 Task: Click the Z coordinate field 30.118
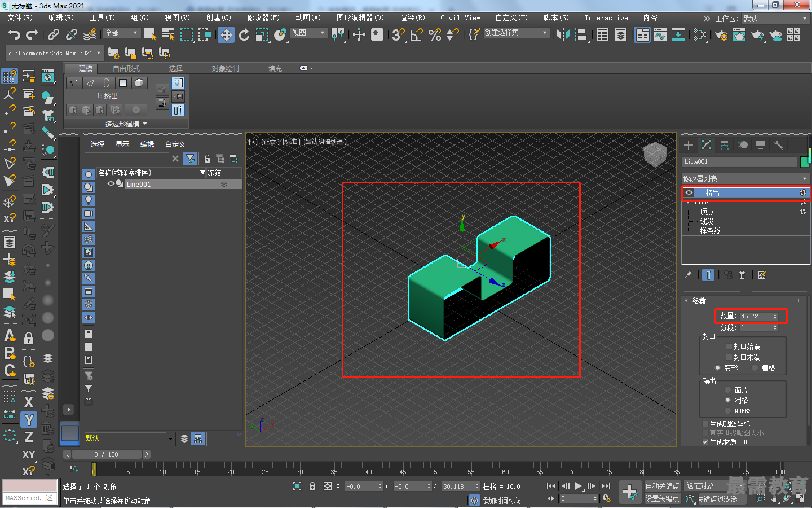pyautogui.click(x=458, y=486)
